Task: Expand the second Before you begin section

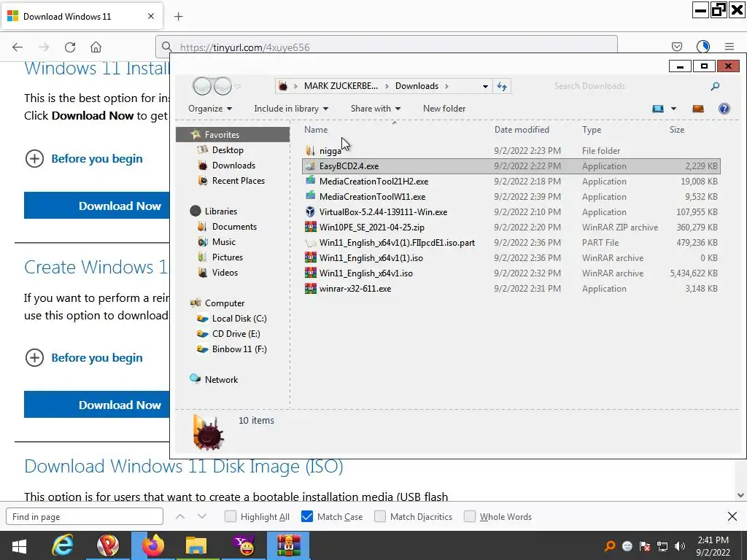Action: coord(83,357)
